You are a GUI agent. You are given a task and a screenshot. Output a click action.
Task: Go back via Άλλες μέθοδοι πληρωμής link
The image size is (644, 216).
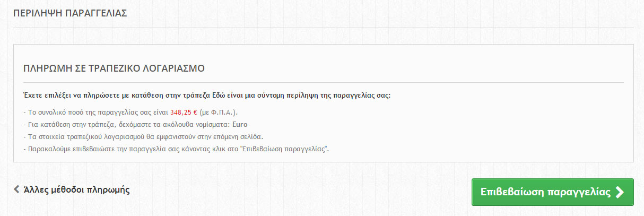coord(72,189)
